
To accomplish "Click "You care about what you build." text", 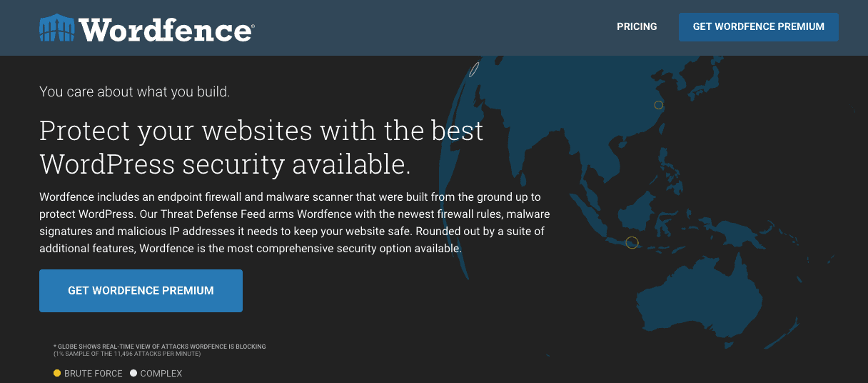I will 135,91.
